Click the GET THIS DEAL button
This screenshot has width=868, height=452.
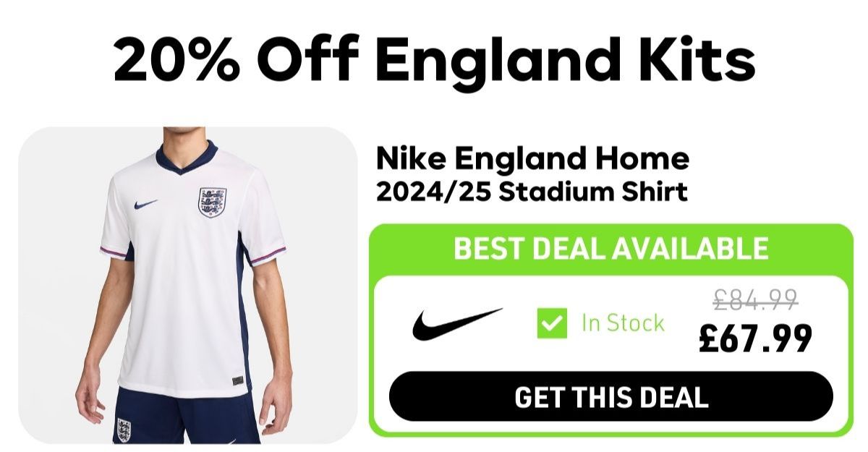tap(611, 396)
